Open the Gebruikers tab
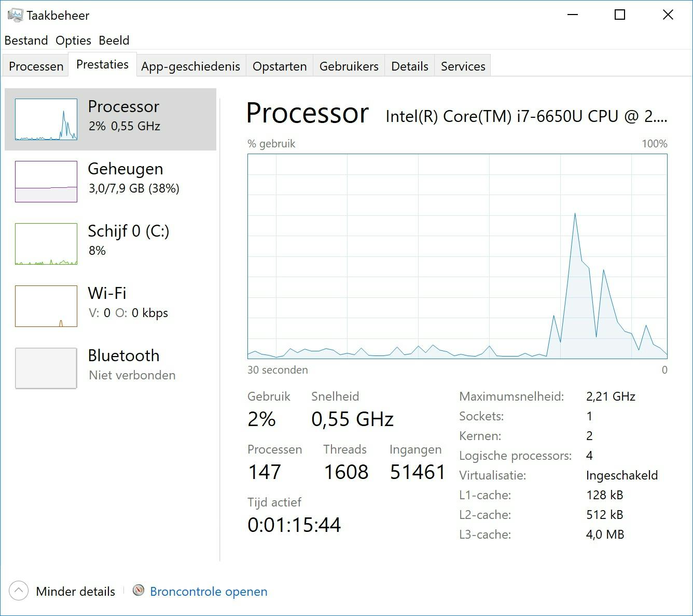 (349, 66)
